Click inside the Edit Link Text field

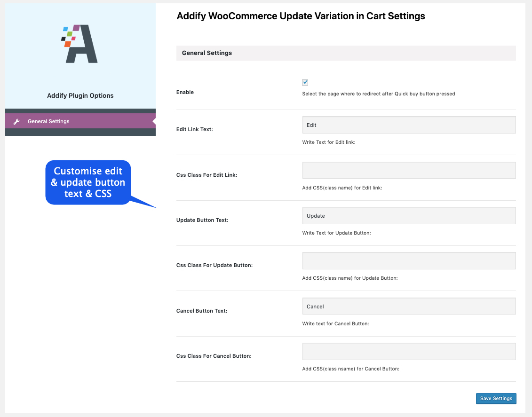409,125
